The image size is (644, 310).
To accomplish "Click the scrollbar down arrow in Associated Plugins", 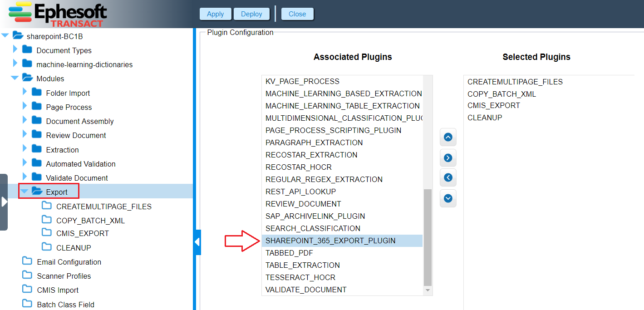I will pos(428,290).
